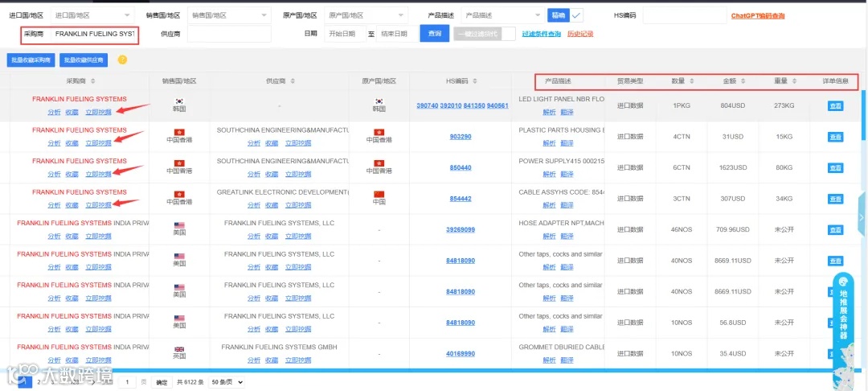
Task: Click the side panel expand arrow on right edge
Action: coord(862,218)
